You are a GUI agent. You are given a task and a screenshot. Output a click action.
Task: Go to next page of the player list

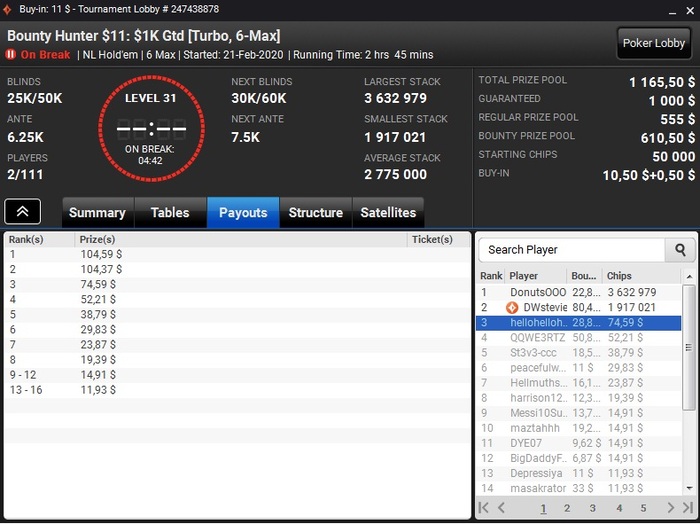pos(671,507)
